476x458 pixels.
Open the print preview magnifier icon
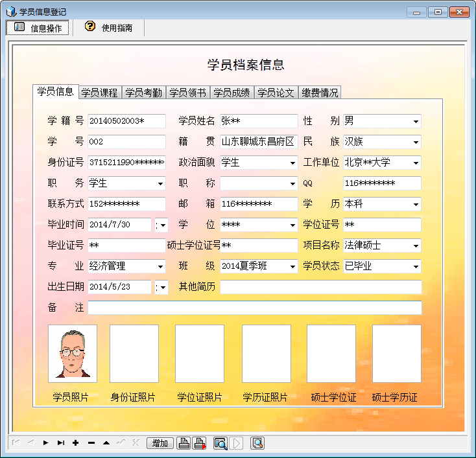220,443
